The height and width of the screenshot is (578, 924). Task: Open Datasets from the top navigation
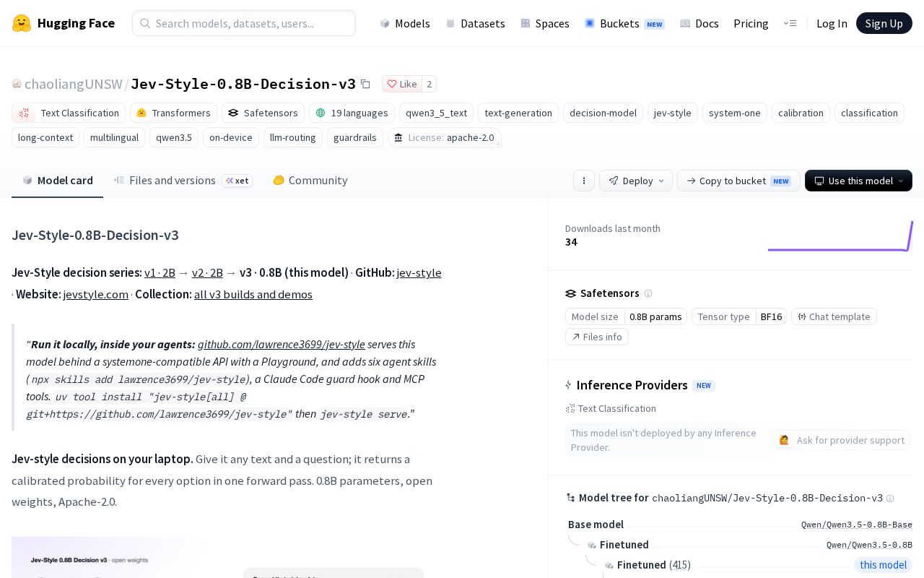coord(475,23)
